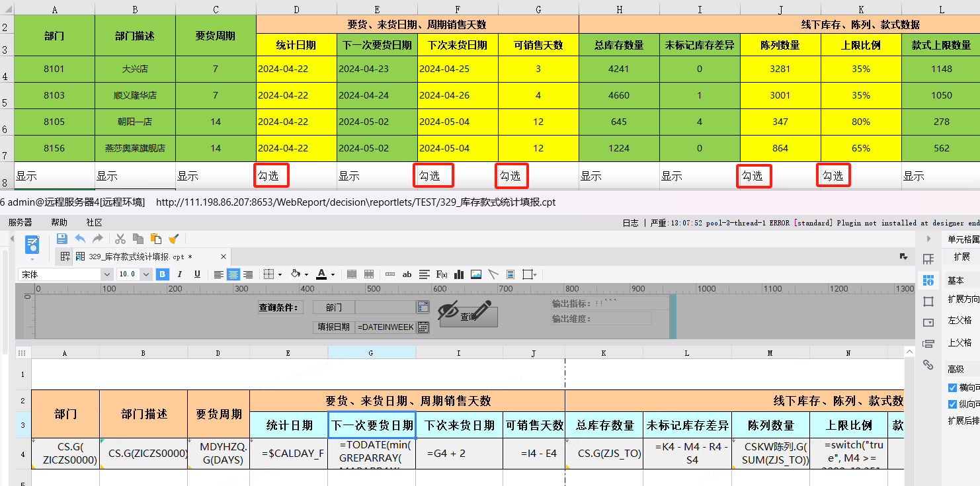980x486 pixels.
Task: Uncheck the 横向 expandable checkbox
Action: click(x=953, y=387)
